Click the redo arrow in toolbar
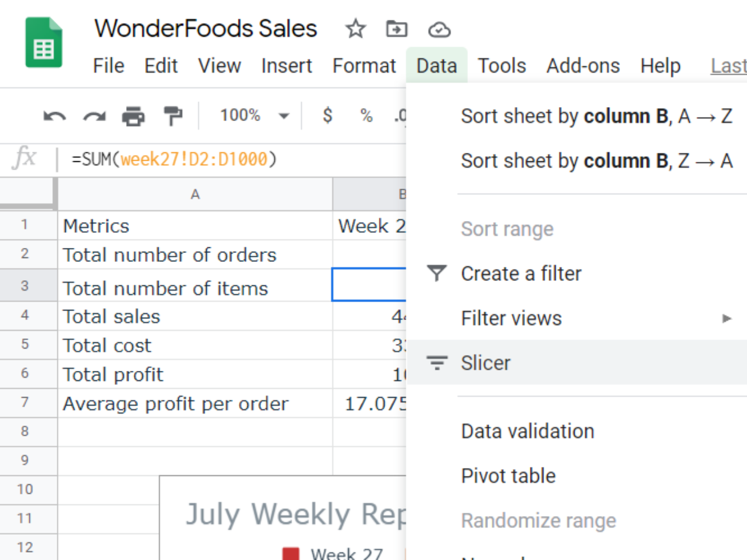This screenshot has height=560, width=747. pos(94,116)
